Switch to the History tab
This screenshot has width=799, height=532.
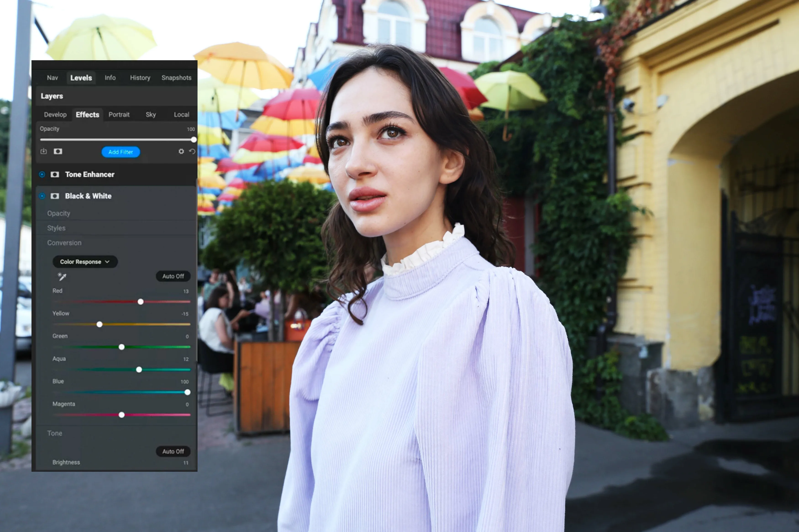tap(140, 78)
